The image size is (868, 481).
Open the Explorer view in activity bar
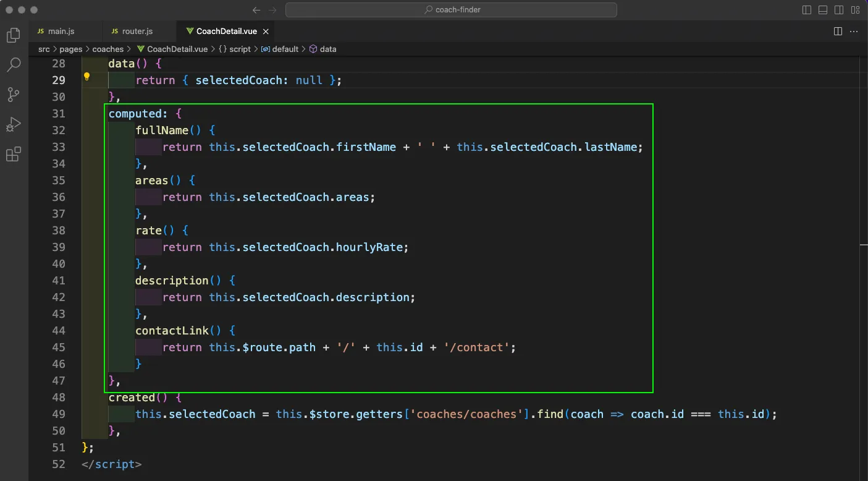click(x=13, y=35)
